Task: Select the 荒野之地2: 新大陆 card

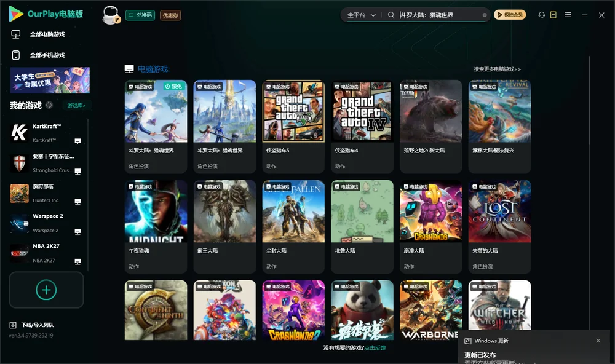Action: coord(430,126)
